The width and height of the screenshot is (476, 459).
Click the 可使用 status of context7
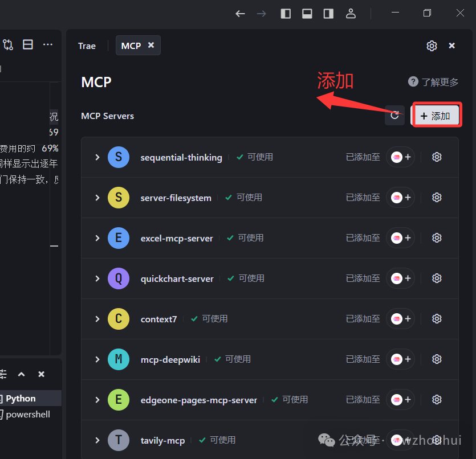click(x=215, y=319)
